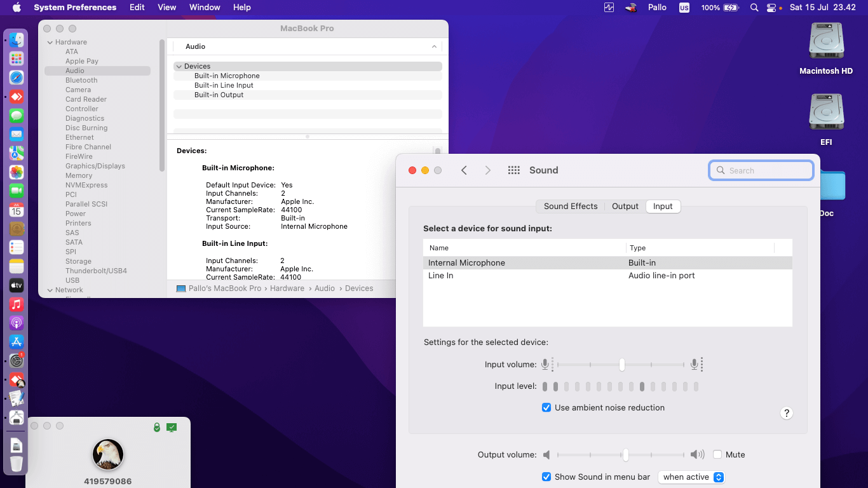Open Messages from the Dock

pyautogui.click(x=17, y=116)
